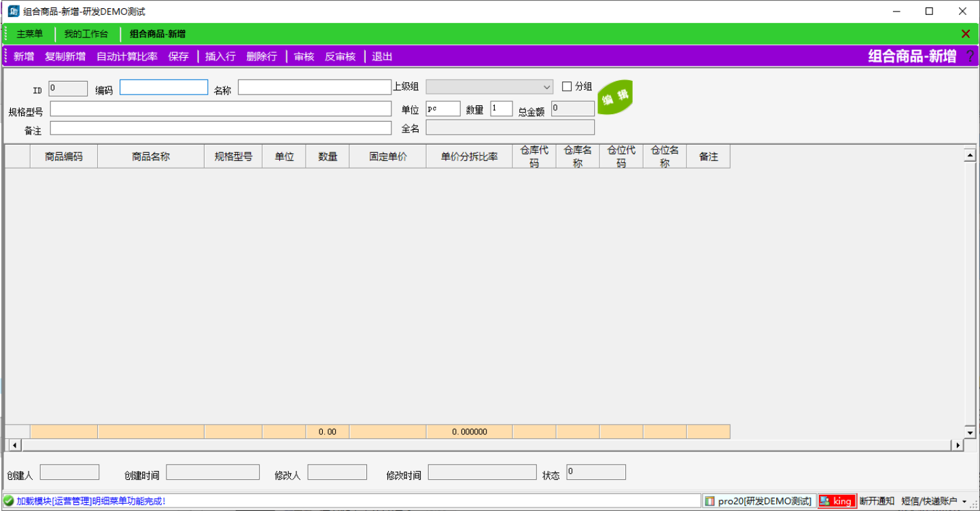This screenshot has width=980, height=511.
Task: Click the horizontal scrollbar right arrow
Action: (x=958, y=445)
